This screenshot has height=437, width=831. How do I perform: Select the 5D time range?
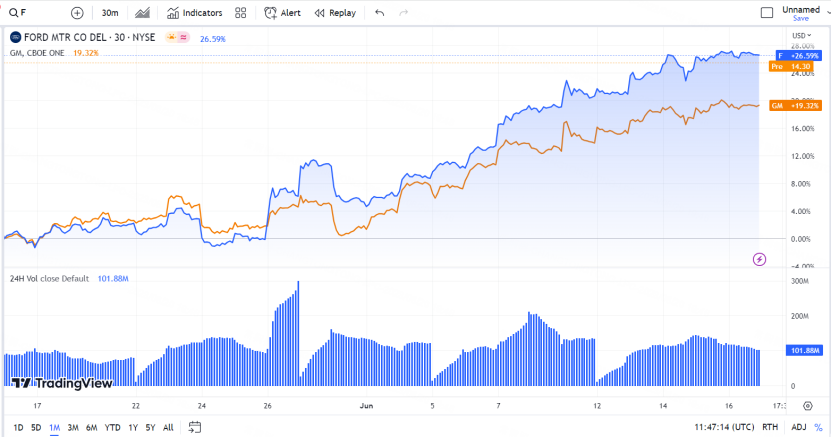click(x=36, y=427)
